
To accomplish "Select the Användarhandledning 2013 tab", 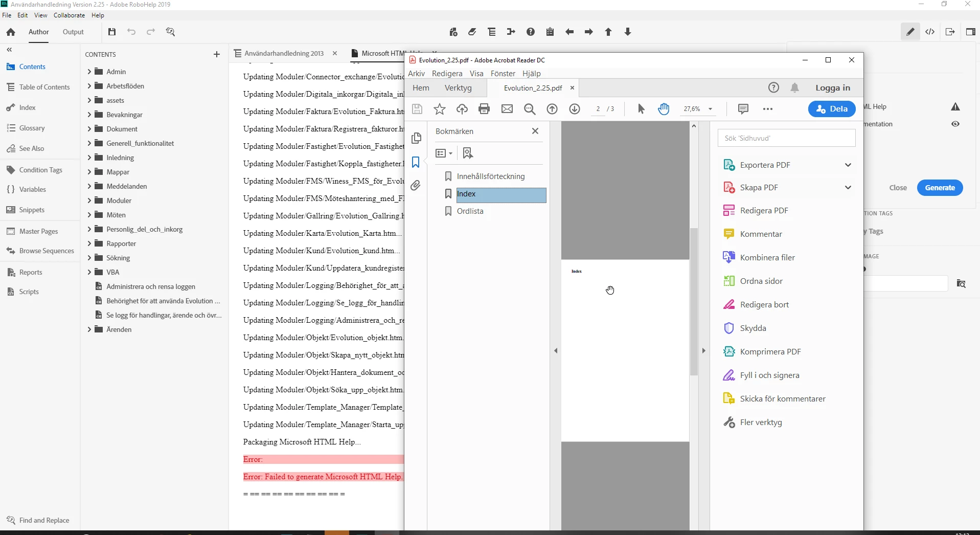I will point(284,53).
